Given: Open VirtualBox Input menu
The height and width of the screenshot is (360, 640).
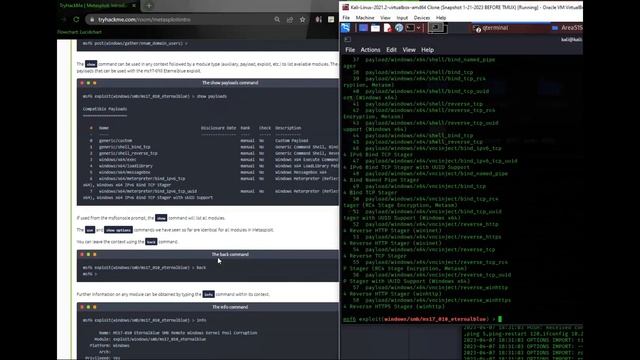Looking at the screenshot, I should pos(402,18).
